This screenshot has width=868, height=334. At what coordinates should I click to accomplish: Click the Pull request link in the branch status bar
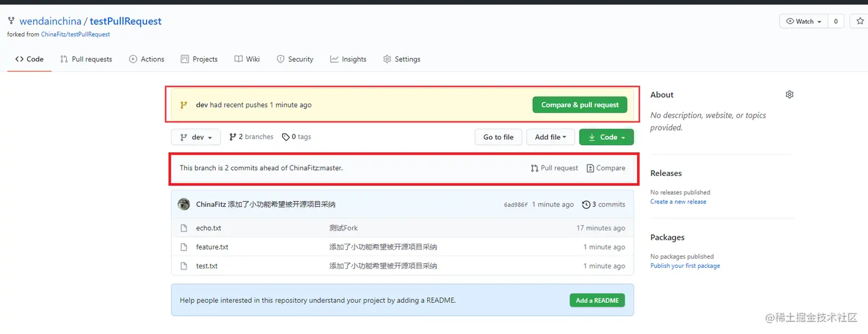(554, 168)
